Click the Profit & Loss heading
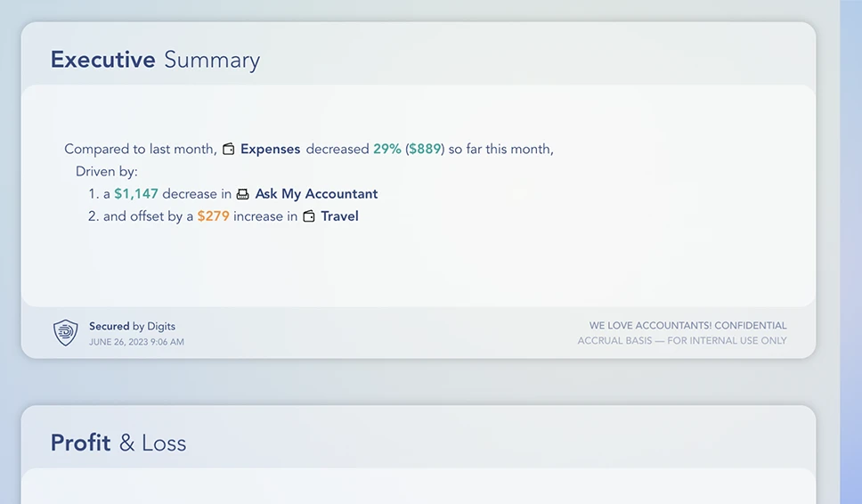 click(118, 443)
